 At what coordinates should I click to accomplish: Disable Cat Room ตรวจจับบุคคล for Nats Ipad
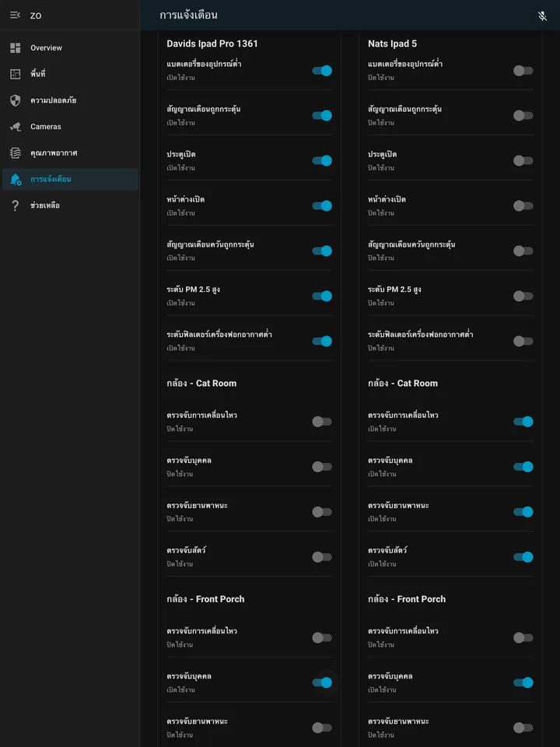[523, 467]
